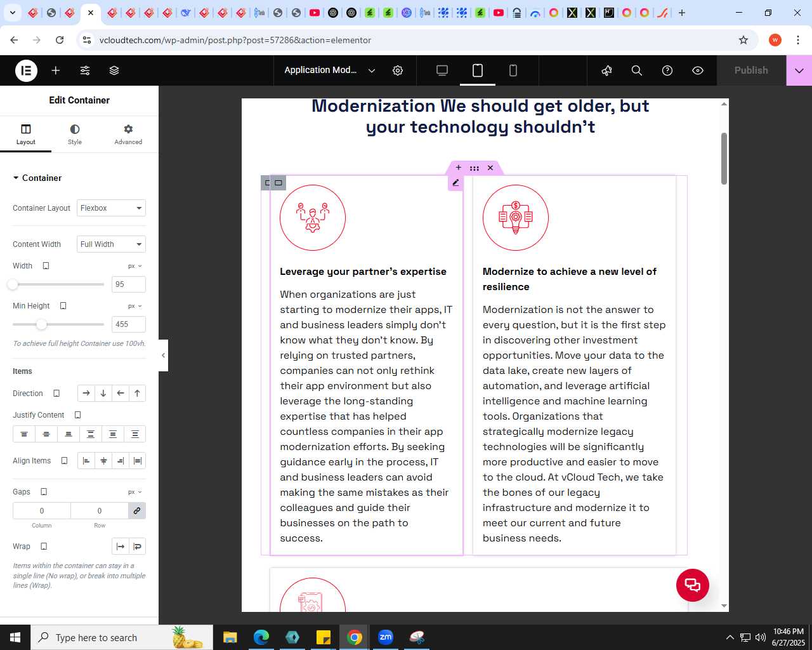Open What's New megaphone icon
Image resolution: width=812 pixels, height=650 pixels.
pyautogui.click(x=606, y=70)
